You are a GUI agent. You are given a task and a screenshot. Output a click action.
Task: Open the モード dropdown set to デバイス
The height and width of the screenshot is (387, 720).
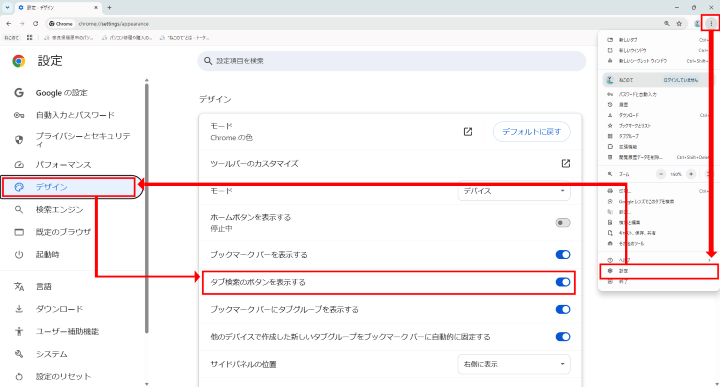(x=514, y=192)
